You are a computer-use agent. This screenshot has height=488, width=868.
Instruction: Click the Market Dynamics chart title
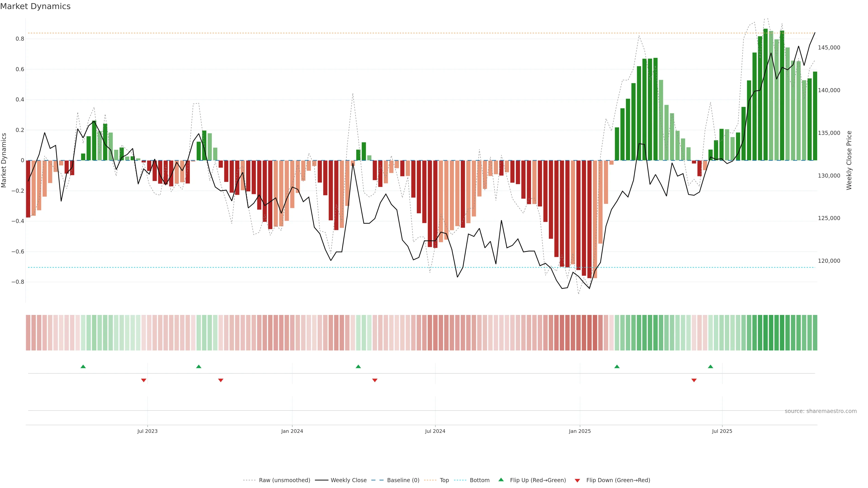(x=35, y=6)
